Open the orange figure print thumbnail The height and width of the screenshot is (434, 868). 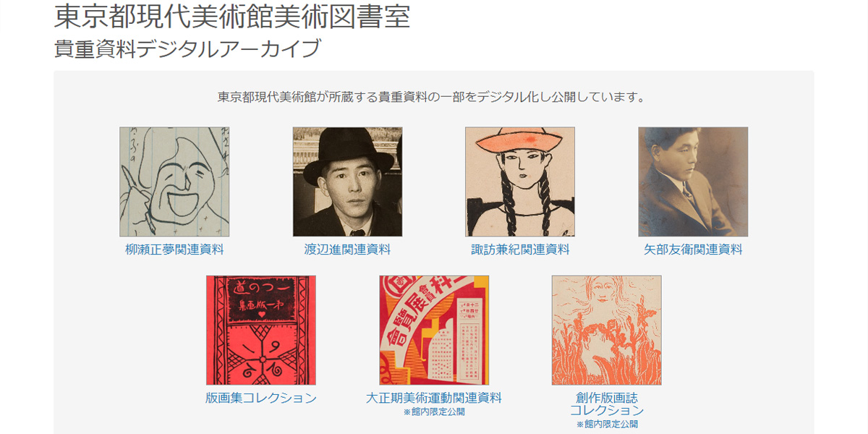(x=607, y=330)
